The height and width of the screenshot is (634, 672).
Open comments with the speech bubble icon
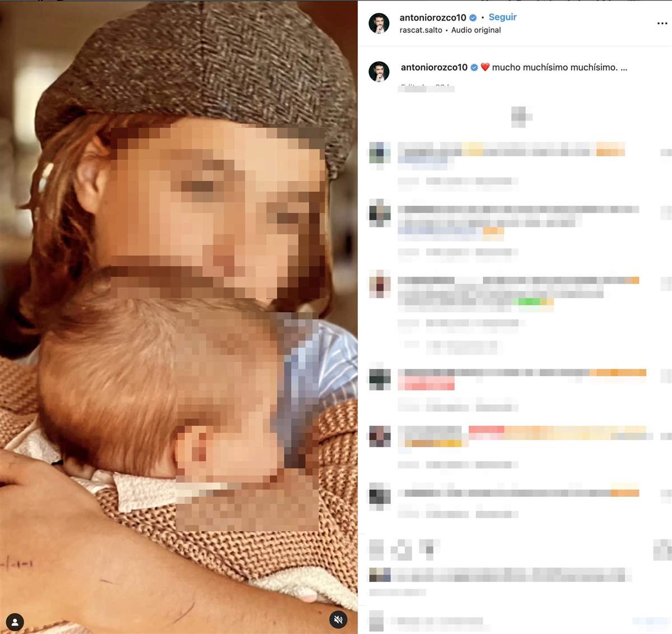coord(402,550)
